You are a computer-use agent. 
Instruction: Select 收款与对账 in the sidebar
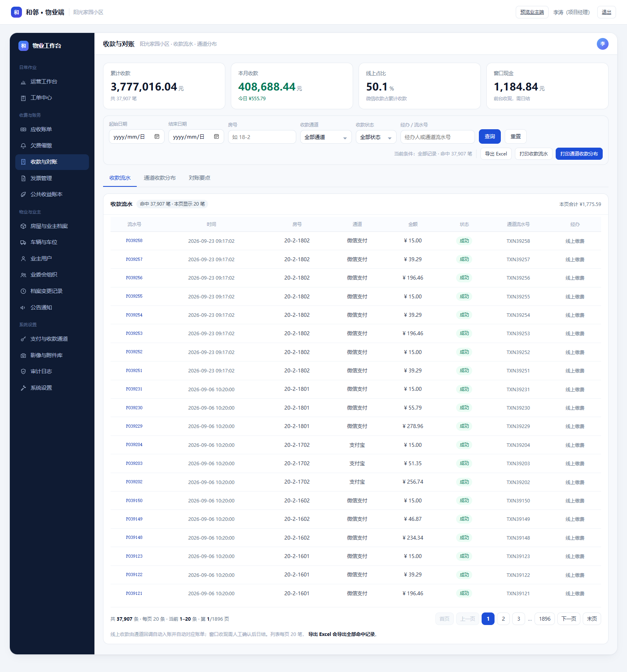point(52,162)
